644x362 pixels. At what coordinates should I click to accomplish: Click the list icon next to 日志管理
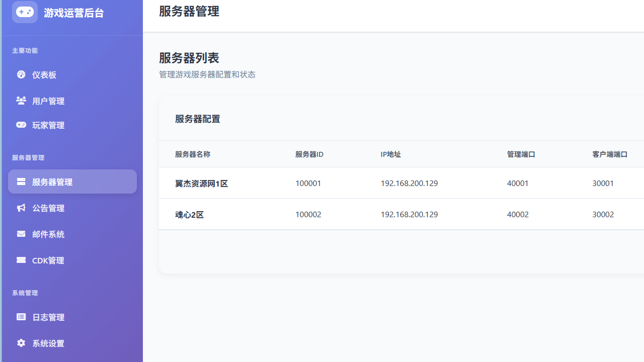coord(21,317)
